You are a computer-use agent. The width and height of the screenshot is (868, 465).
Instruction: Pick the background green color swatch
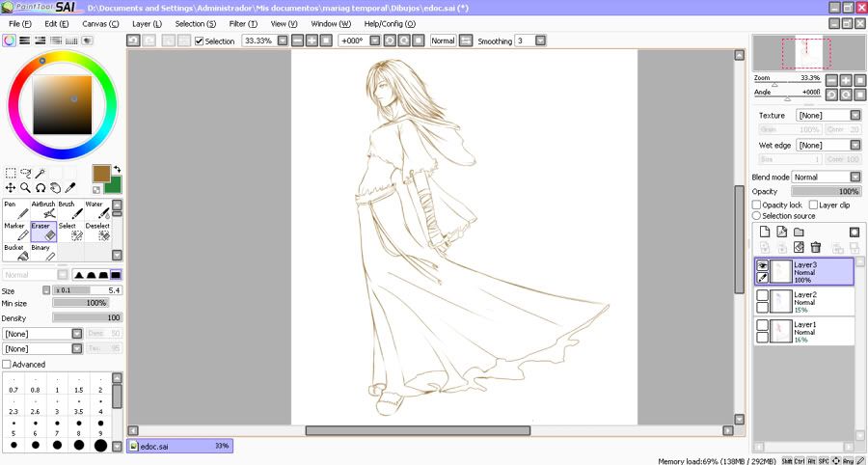tap(116, 186)
